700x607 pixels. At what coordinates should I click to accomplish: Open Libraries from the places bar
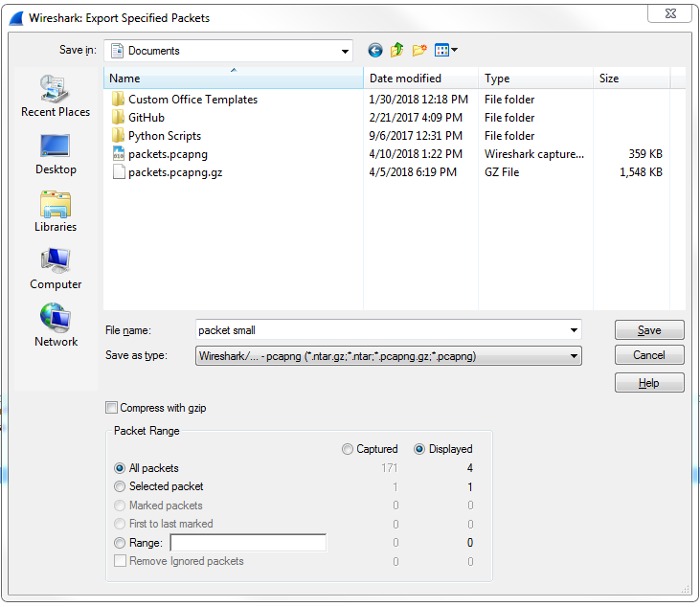(x=56, y=212)
